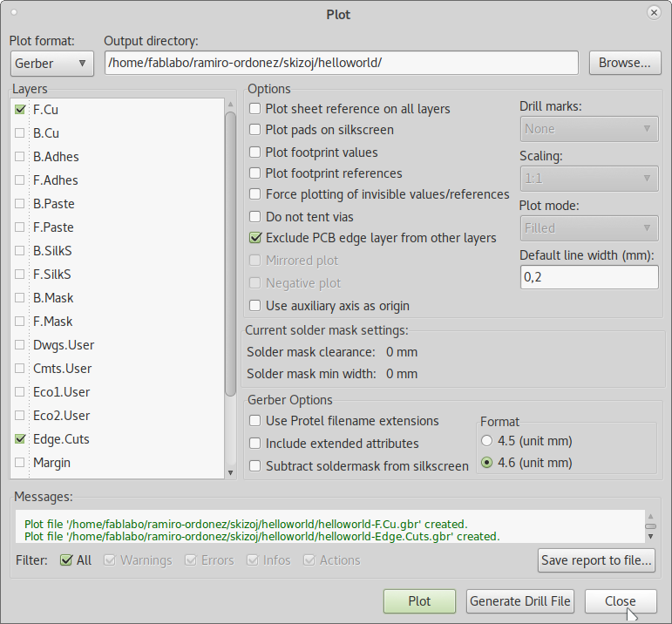This screenshot has width=672, height=624.
Task: Click the helloworld-F.Cu.gbr created message
Action: 246,524
